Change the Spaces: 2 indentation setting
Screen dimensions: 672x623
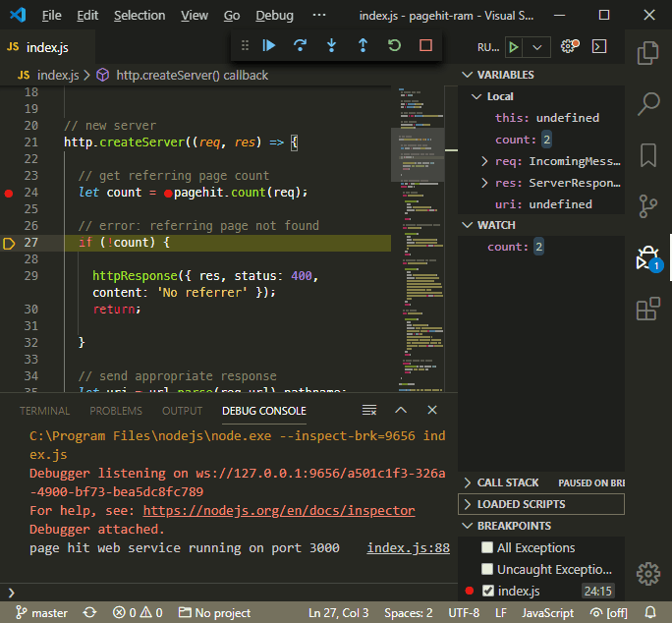[409, 613]
